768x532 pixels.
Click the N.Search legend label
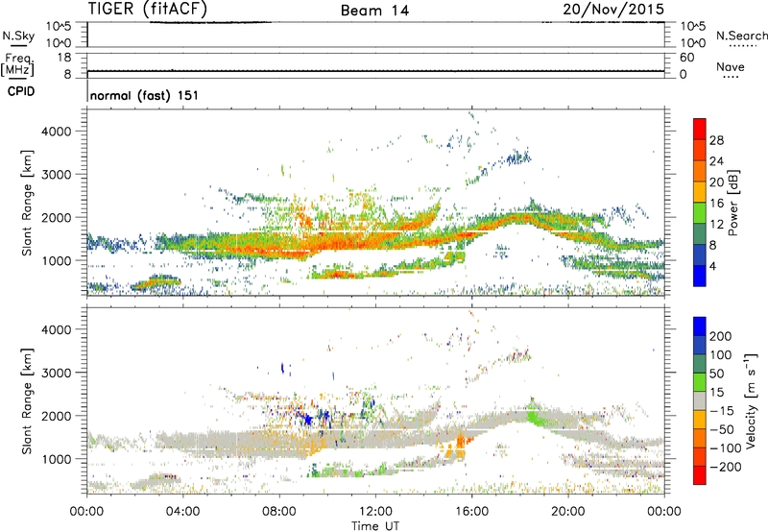pos(741,36)
